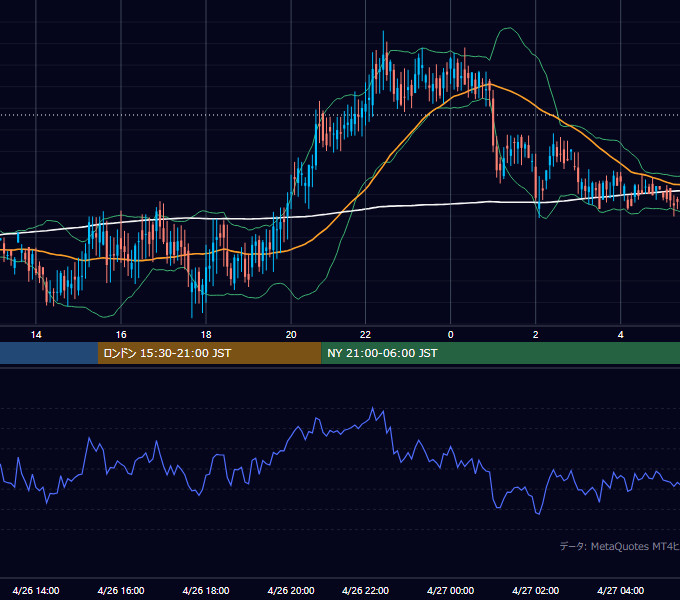Click the hour label 18 on the upper time axis
680x600 pixels.
pos(206,335)
